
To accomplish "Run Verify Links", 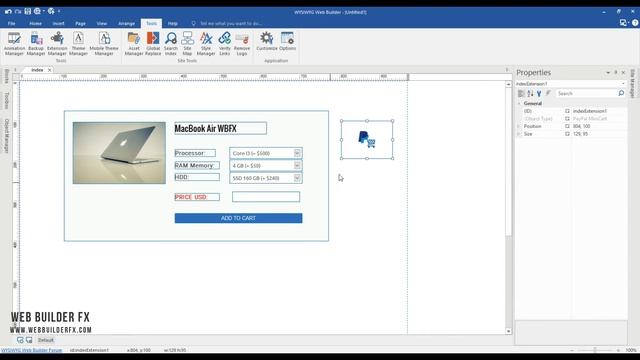I will [x=224, y=44].
